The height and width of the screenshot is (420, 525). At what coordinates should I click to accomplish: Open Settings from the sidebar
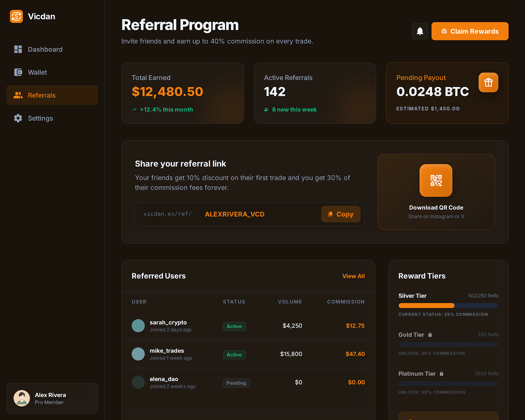[x=40, y=118]
